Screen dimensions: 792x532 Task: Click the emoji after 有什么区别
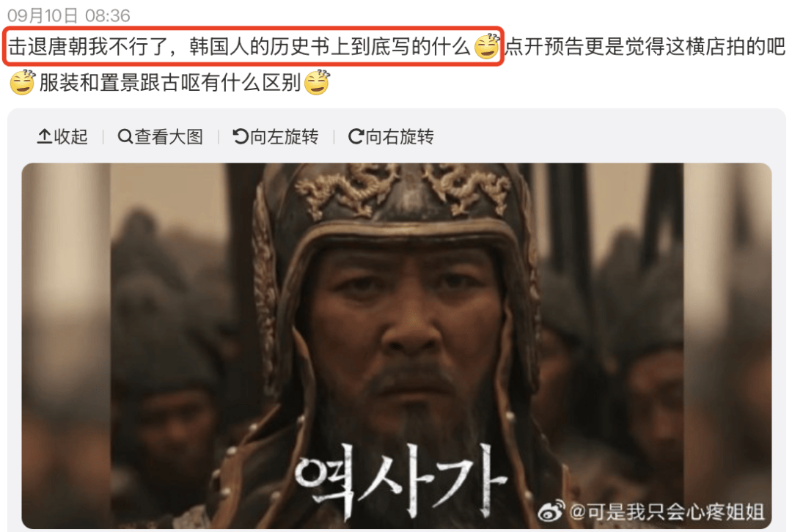tap(317, 82)
